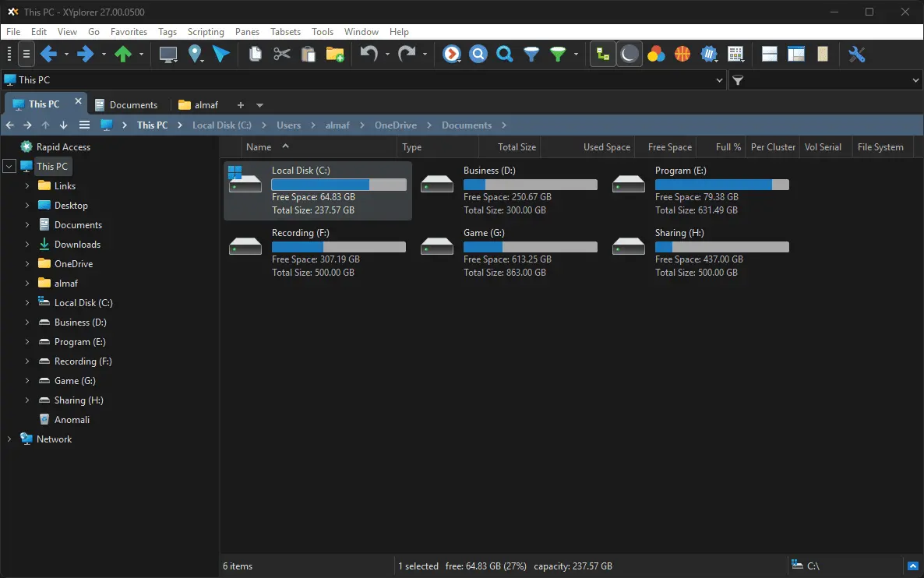The image size is (924, 578).
Task: Expand the Local Disk (C:) tree node
Action: tap(27, 303)
